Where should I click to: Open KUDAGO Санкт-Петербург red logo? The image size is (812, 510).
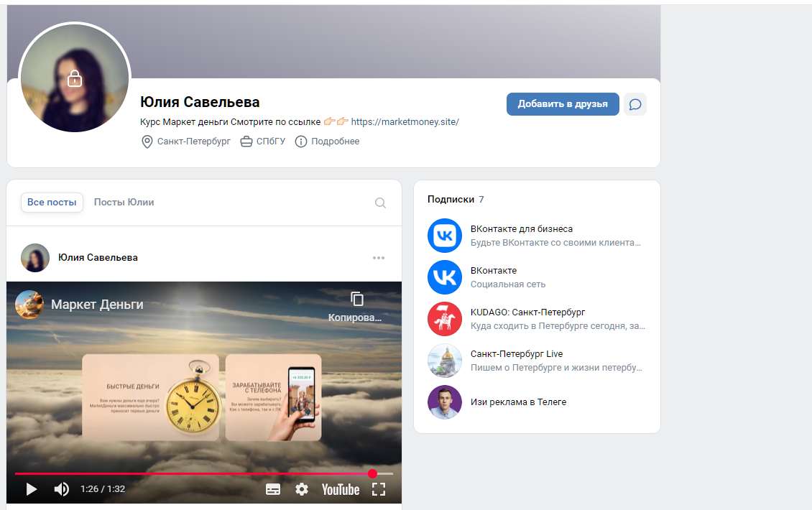pos(444,319)
